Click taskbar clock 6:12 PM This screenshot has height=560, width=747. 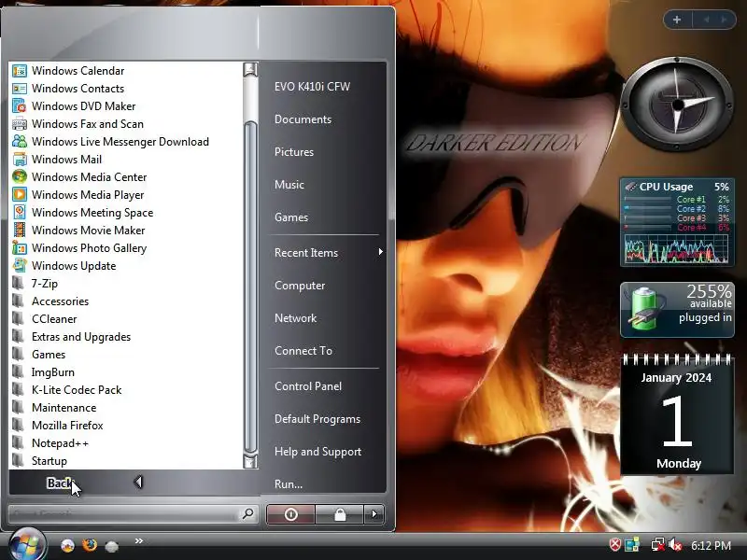coord(711,545)
